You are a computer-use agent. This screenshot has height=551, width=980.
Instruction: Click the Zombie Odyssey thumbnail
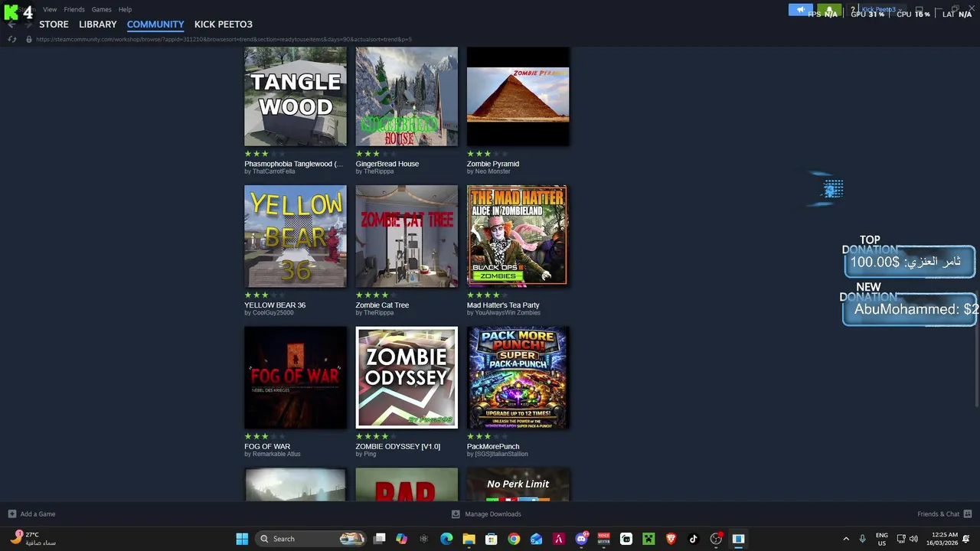click(x=407, y=377)
